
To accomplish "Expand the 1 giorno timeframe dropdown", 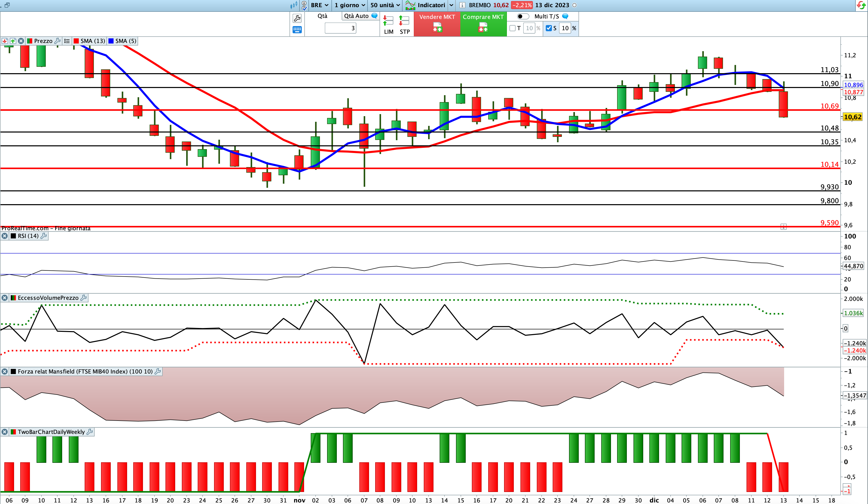I will click(x=350, y=5).
